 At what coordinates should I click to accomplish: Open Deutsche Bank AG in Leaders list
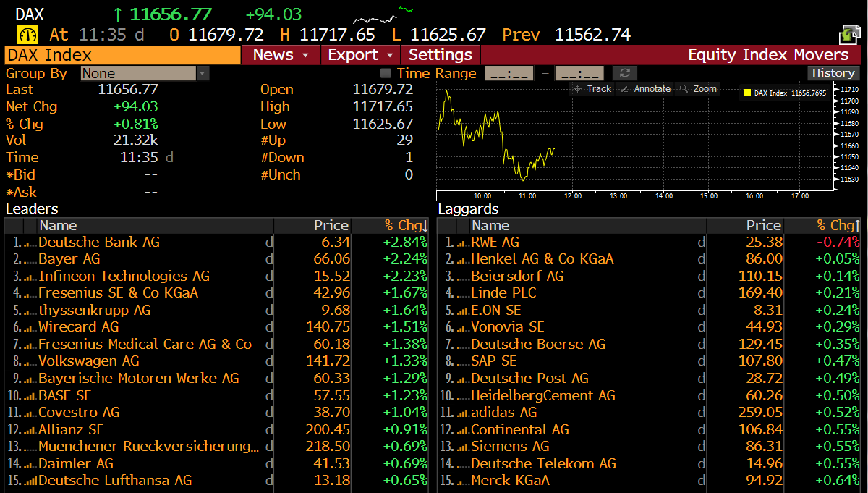click(99, 243)
